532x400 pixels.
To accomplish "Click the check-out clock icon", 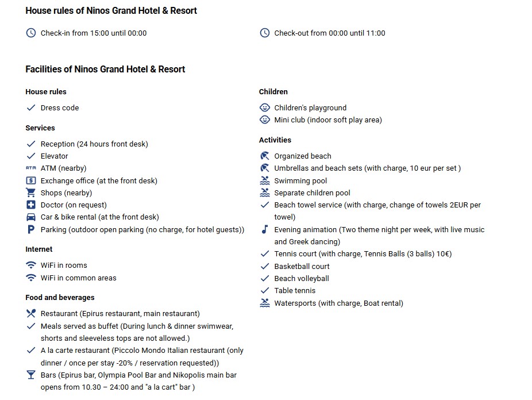I will pos(265,33).
